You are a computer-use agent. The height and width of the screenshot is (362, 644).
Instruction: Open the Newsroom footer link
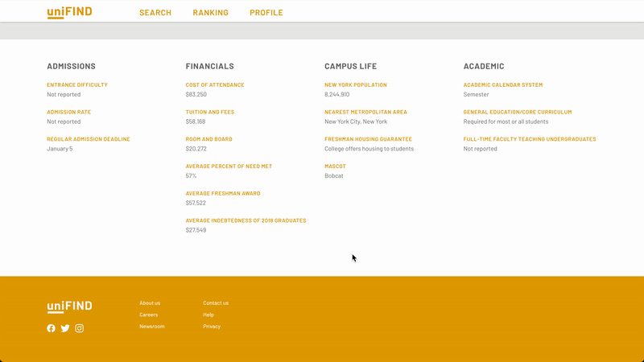pos(152,327)
